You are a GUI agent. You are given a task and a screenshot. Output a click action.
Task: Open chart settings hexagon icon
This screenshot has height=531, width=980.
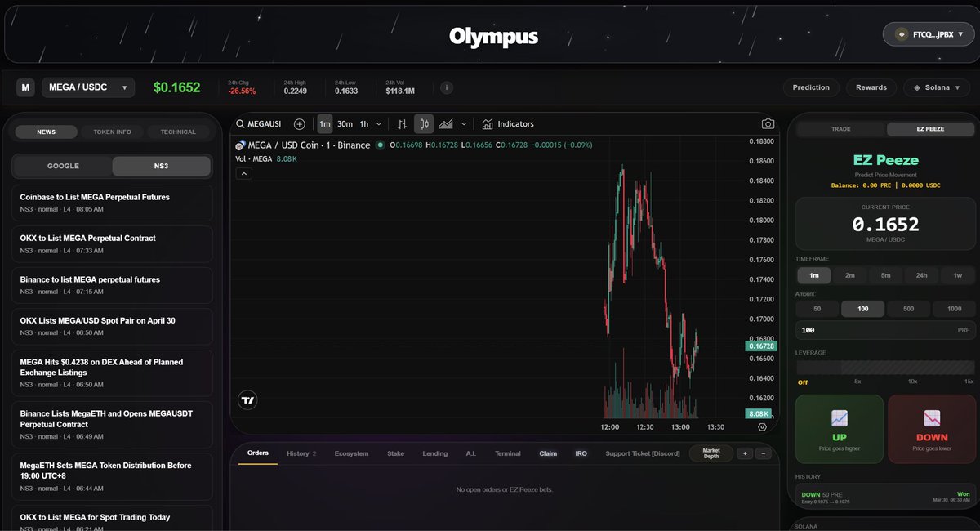coord(762,426)
